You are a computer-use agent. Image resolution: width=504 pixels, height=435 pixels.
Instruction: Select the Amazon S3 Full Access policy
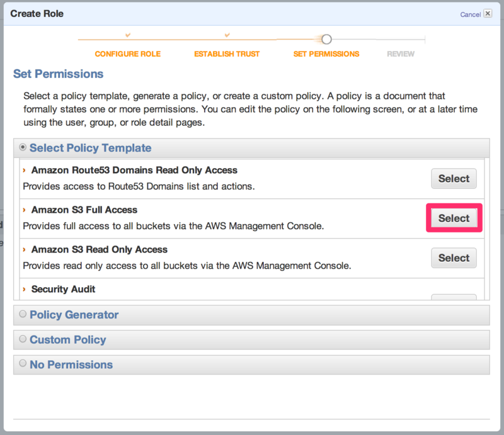click(454, 218)
